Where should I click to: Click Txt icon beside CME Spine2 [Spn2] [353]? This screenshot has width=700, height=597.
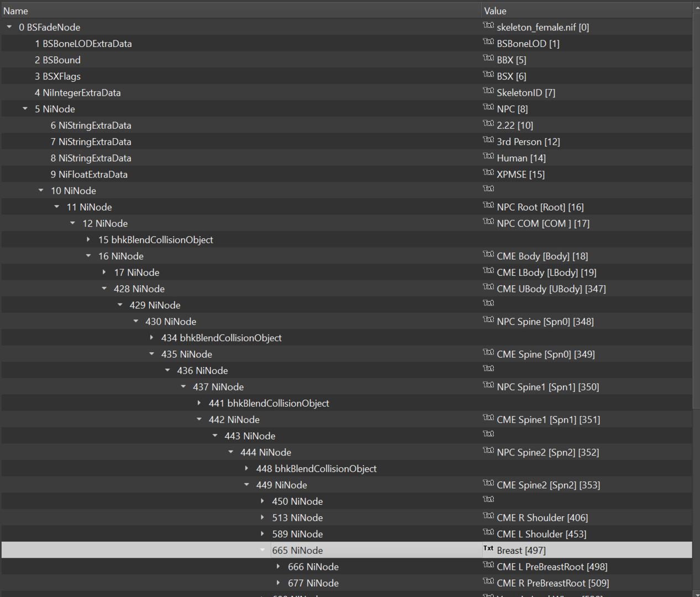488,483
